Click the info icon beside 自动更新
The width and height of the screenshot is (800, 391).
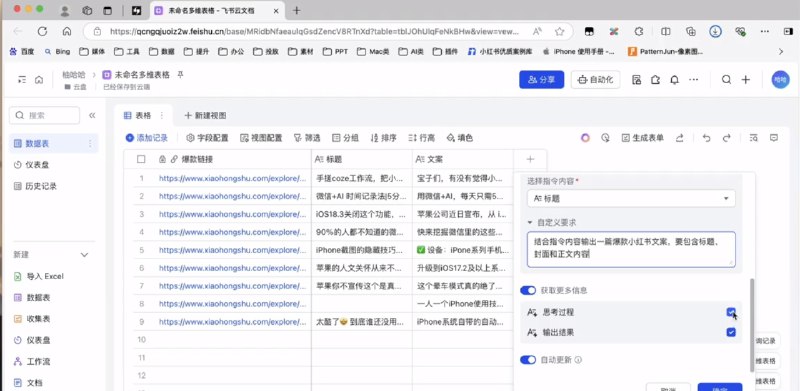click(578, 360)
